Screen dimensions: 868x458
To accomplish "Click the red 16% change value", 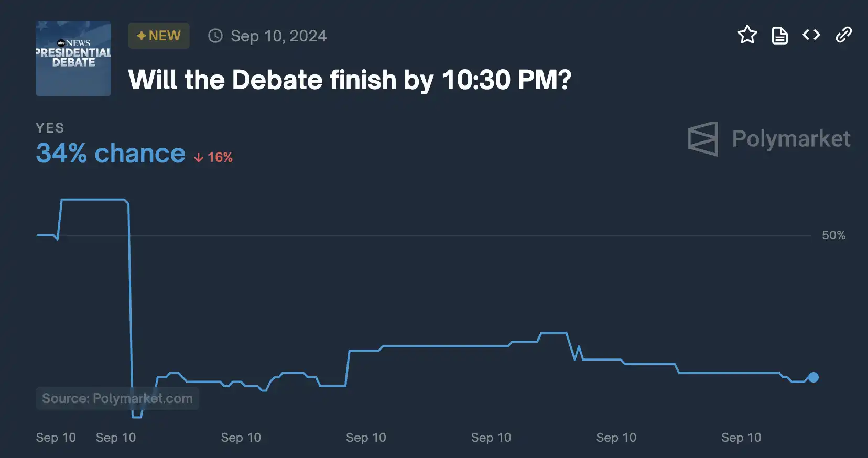I will pyautogui.click(x=220, y=158).
